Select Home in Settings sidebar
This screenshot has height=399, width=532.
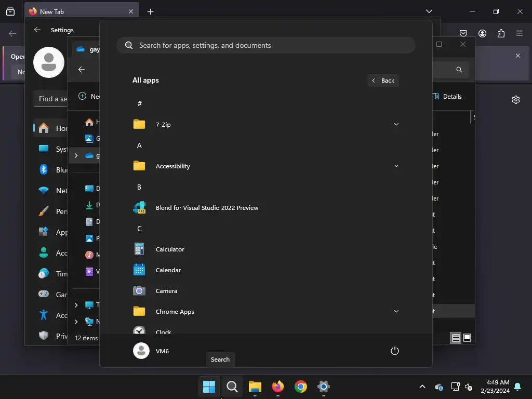click(51, 128)
